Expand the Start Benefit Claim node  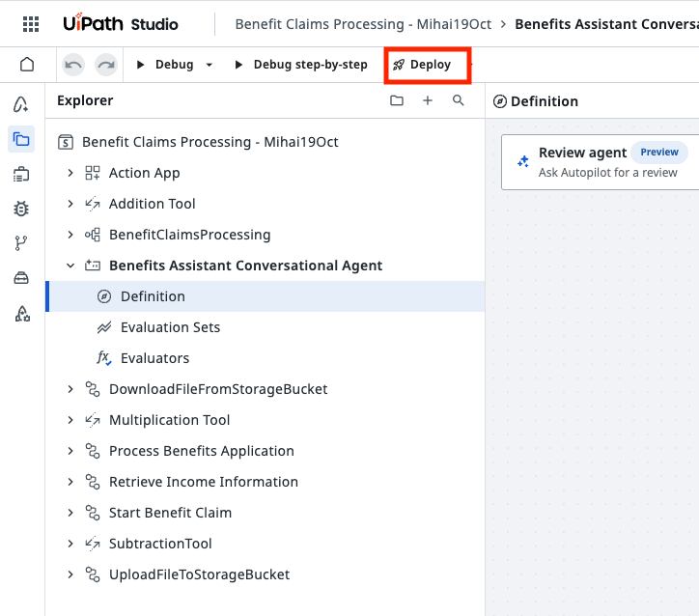70,513
